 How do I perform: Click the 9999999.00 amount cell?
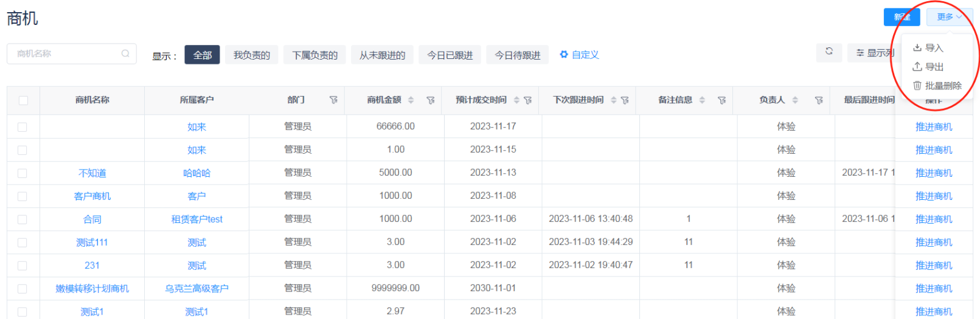pos(395,288)
